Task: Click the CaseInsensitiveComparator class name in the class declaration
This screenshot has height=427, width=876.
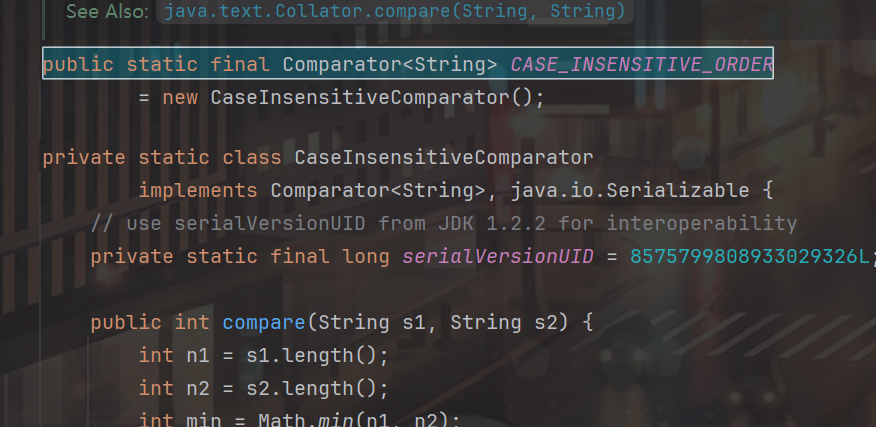Action: pyautogui.click(x=444, y=158)
